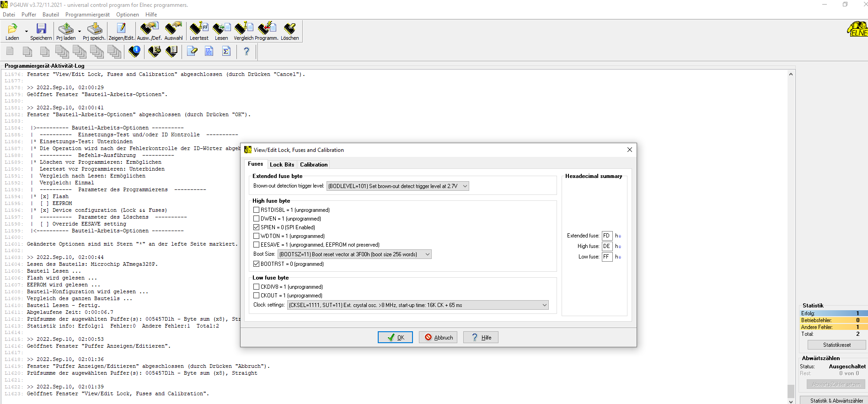Open the arrow next to Laden
Viewport: 868px width, 404px height.
click(26, 32)
